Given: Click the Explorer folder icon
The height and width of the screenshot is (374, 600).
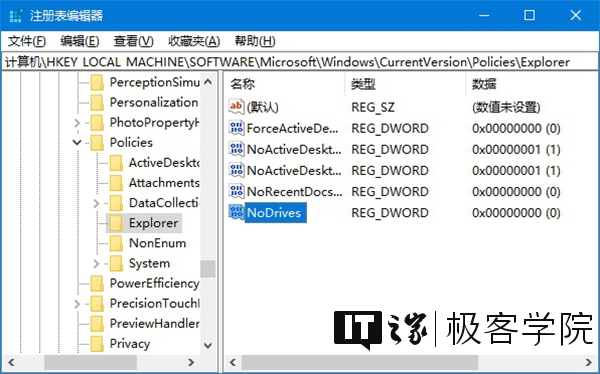Looking at the screenshot, I should [116, 223].
